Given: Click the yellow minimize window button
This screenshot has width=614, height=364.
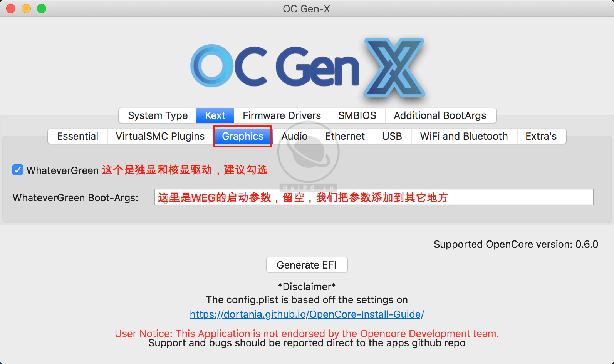Looking at the screenshot, I should click(26, 8).
